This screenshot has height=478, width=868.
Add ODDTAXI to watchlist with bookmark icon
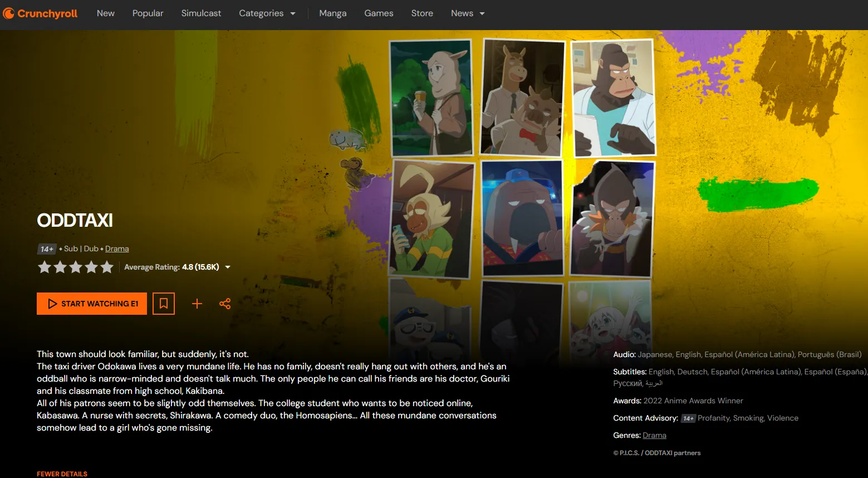[x=164, y=304]
